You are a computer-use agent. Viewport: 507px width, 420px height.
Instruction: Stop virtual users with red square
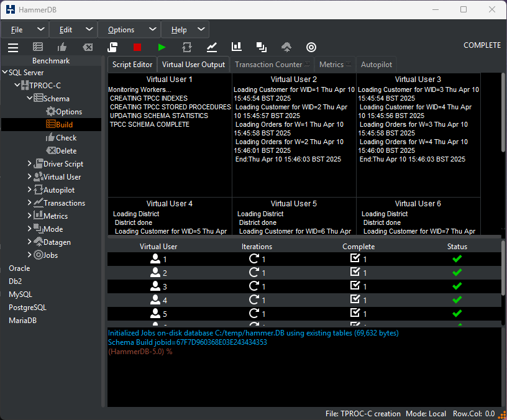[137, 47]
